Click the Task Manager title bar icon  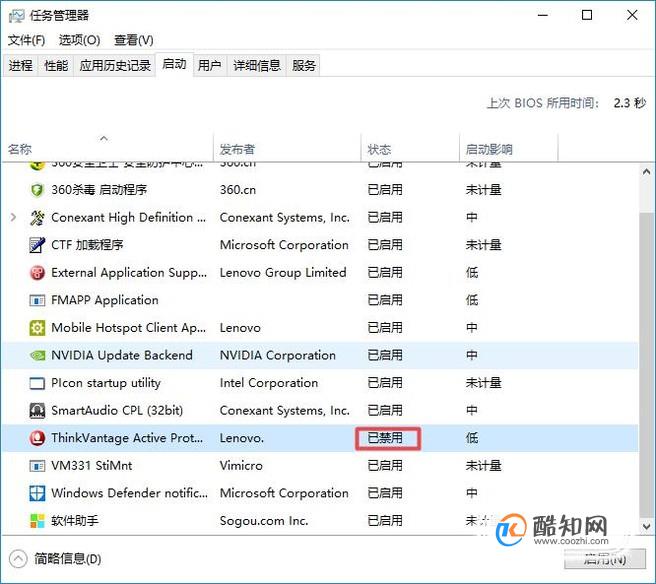point(16,16)
